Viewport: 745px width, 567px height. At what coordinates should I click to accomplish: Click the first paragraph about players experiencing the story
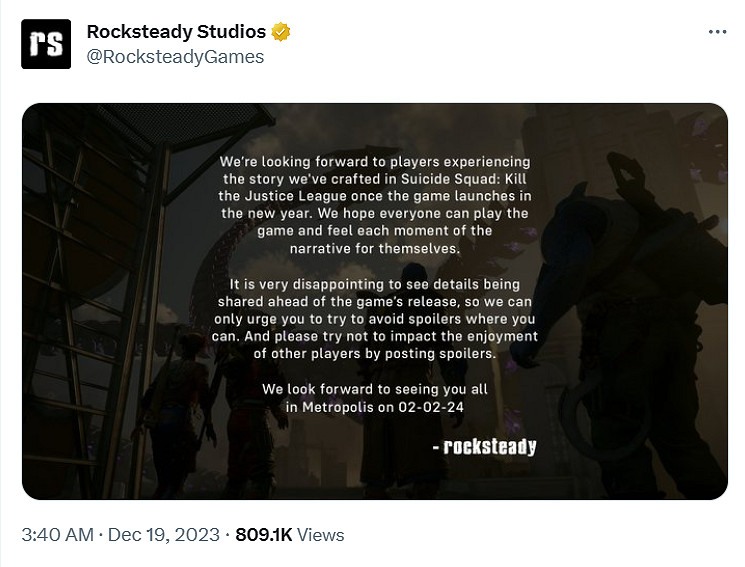coord(375,205)
